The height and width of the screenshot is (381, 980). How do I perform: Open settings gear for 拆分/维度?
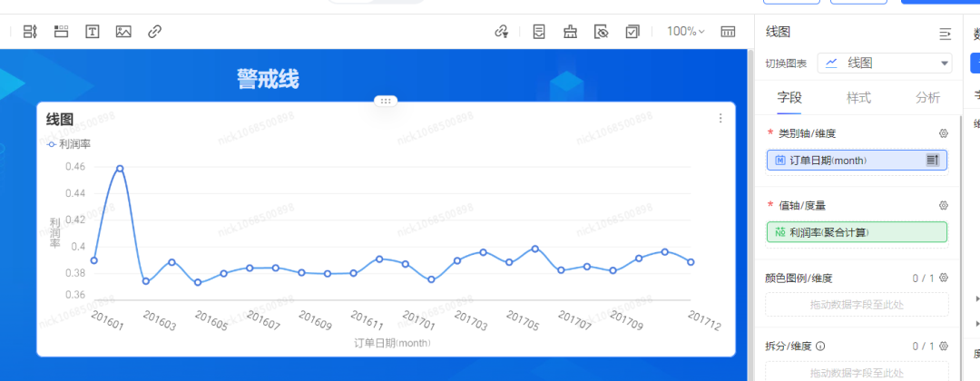click(x=944, y=346)
